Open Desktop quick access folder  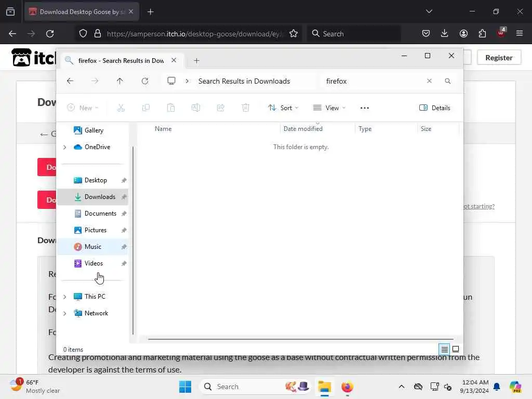(92, 180)
